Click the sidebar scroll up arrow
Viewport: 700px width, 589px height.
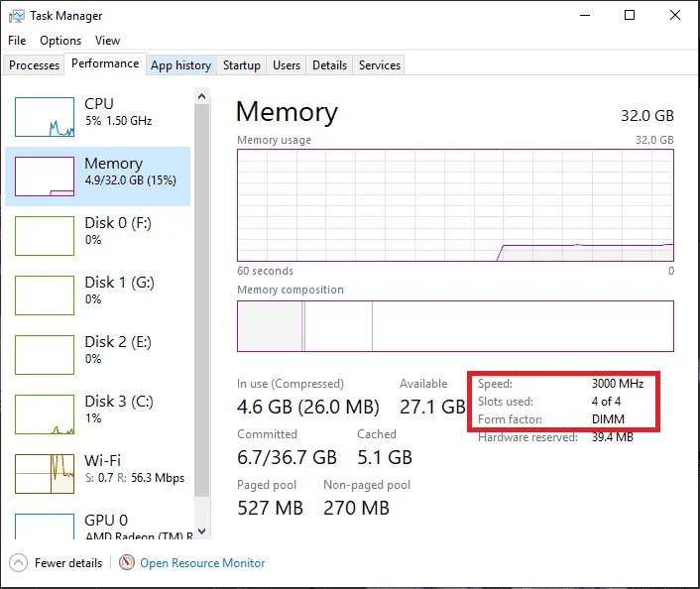point(202,96)
